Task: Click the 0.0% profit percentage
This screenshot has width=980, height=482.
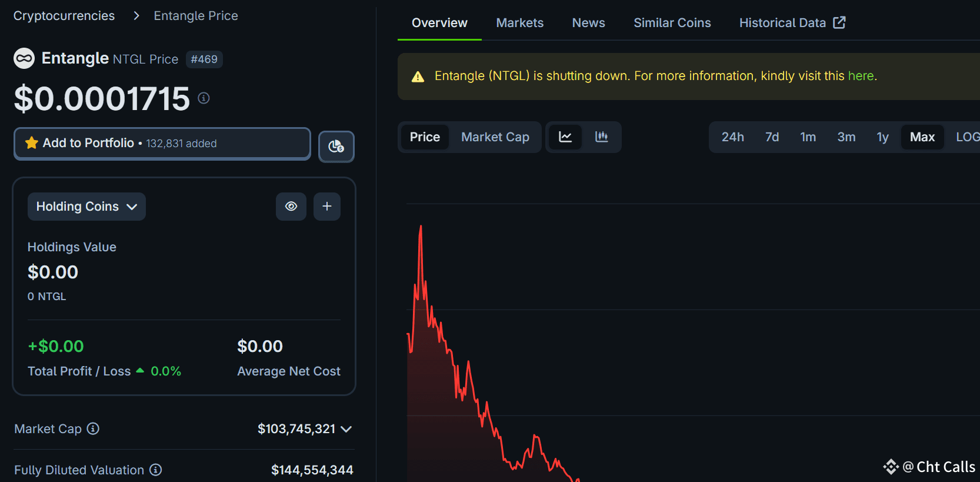Action: tap(166, 371)
